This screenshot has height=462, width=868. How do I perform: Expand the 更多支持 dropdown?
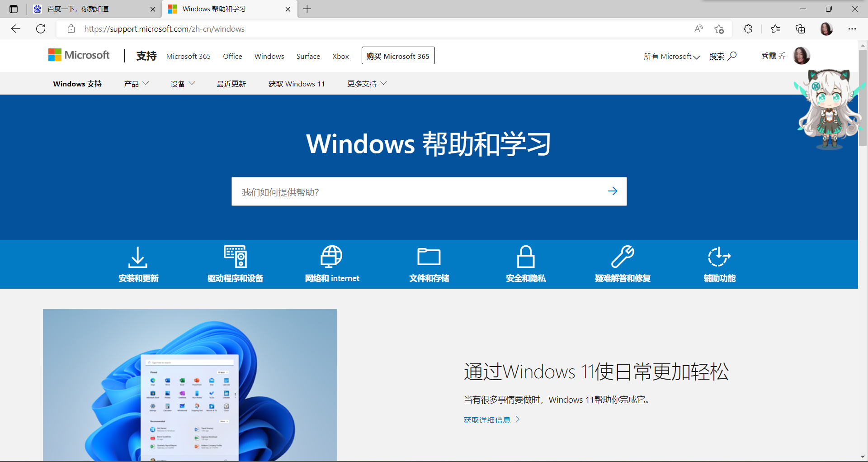click(x=367, y=84)
